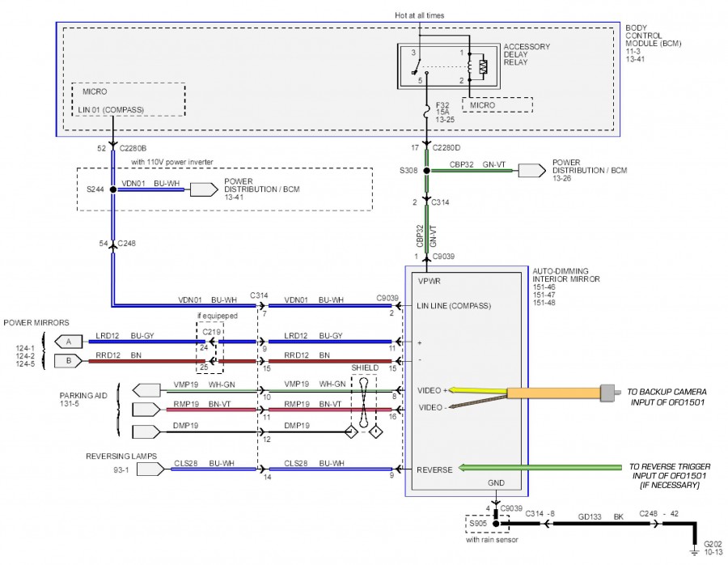Image resolution: width=728 pixels, height=565 pixels.
Task: Select the S244 splice dot
Action: pyautogui.click(x=113, y=189)
